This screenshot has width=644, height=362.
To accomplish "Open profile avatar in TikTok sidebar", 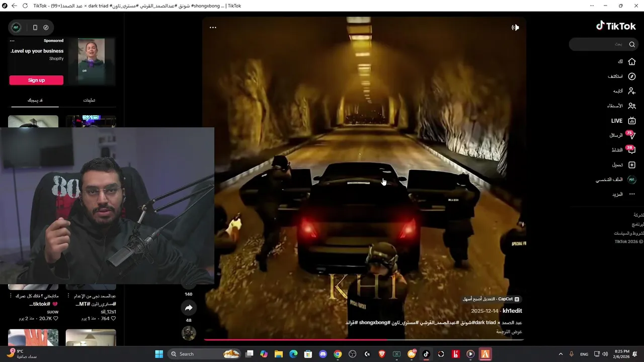I will [632, 179].
